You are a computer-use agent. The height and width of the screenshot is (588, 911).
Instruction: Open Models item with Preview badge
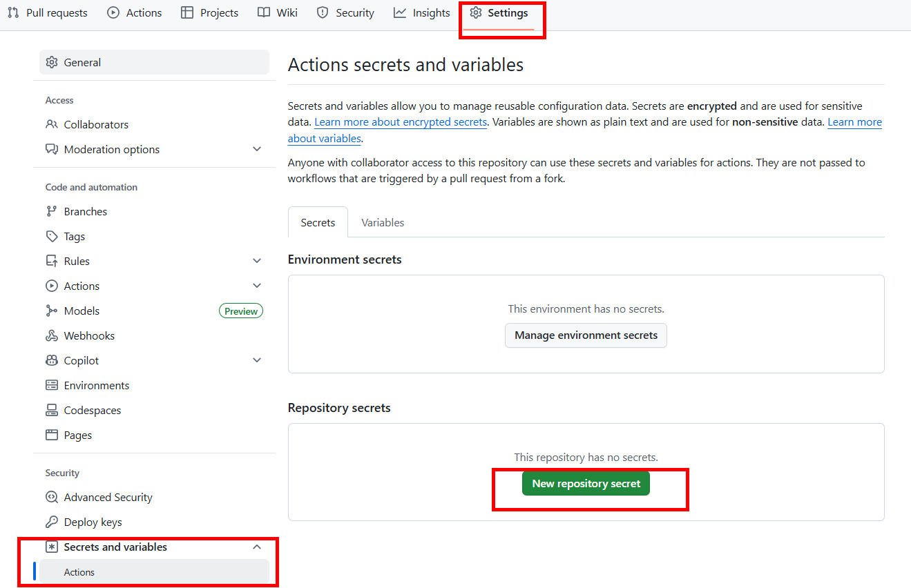pos(81,311)
